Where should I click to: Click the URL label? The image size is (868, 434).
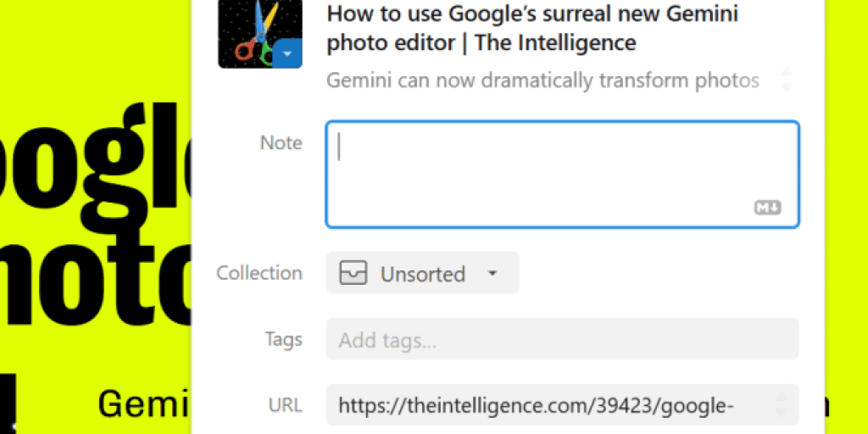286,406
